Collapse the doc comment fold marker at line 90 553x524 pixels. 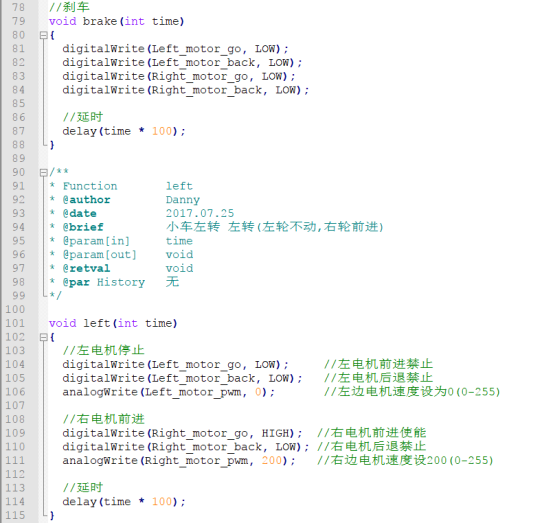pos(43,172)
